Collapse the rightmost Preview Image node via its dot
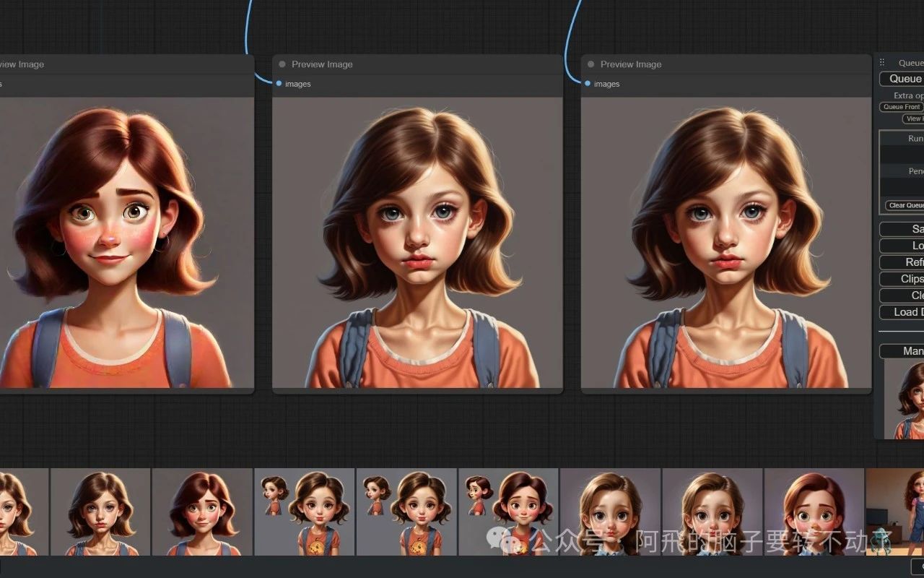The width and height of the screenshot is (924, 578). pos(591,64)
